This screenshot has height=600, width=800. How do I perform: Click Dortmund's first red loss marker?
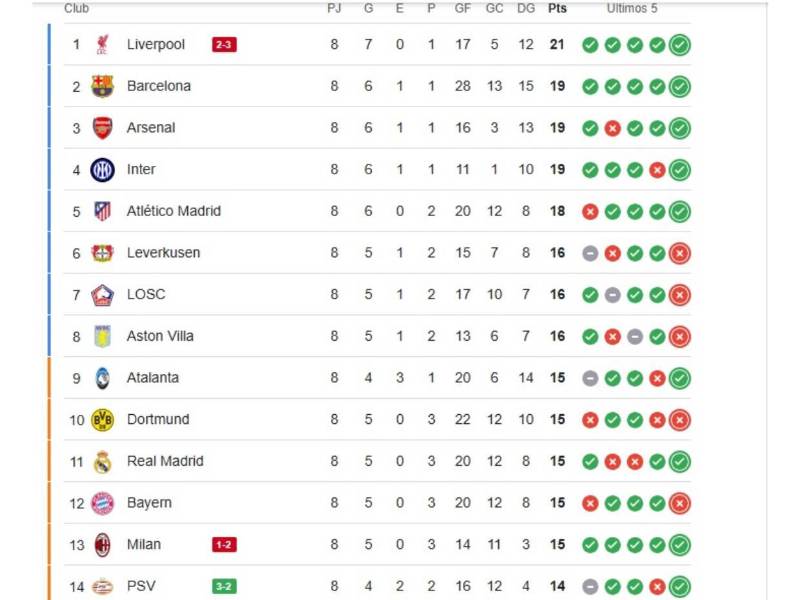(590, 419)
